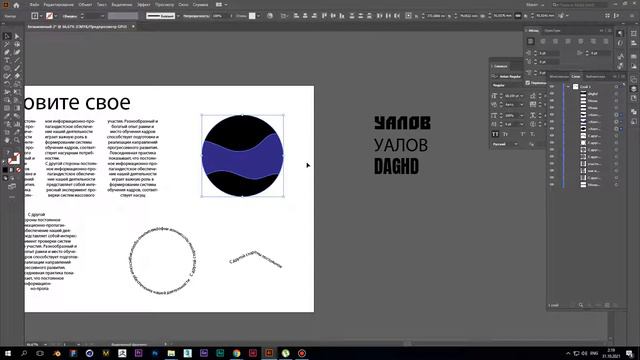Open Chrome from the Windows taskbar
Image resolution: width=640 pixels, height=360 pixels.
(236, 353)
